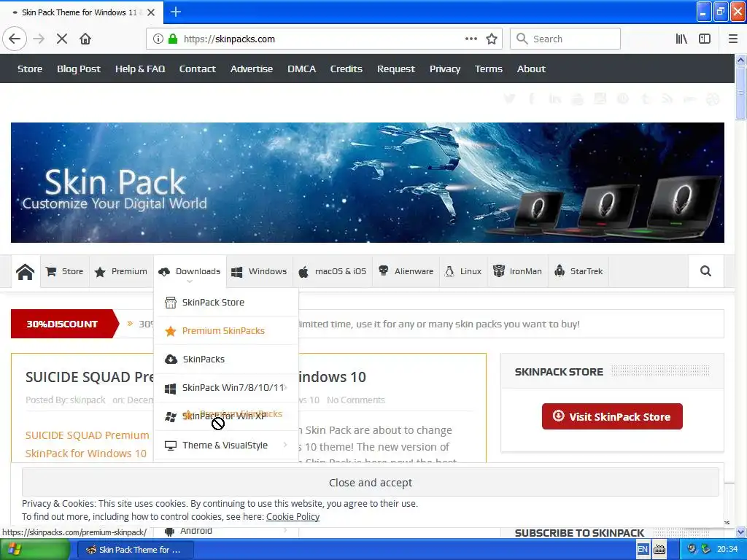This screenshot has height=560, width=747.
Task: Expand Theme & VisualStyle submenu
Action: 227,446
